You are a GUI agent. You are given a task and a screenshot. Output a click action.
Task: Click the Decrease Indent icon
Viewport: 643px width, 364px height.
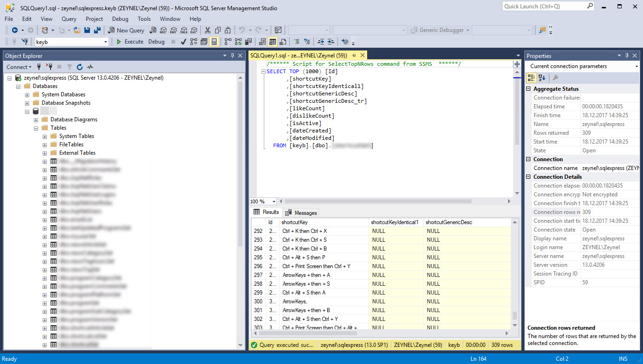coord(321,42)
